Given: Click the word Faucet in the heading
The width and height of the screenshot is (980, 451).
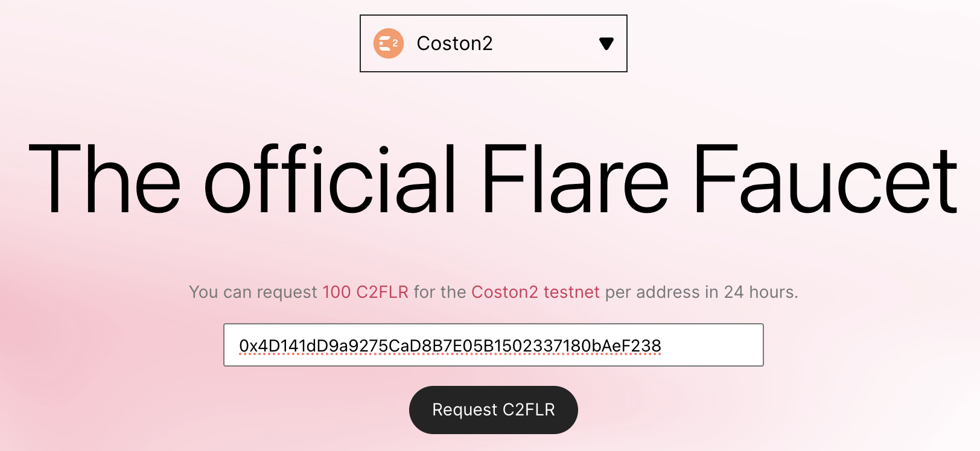Looking at the screenshot, I should (824, 179).
